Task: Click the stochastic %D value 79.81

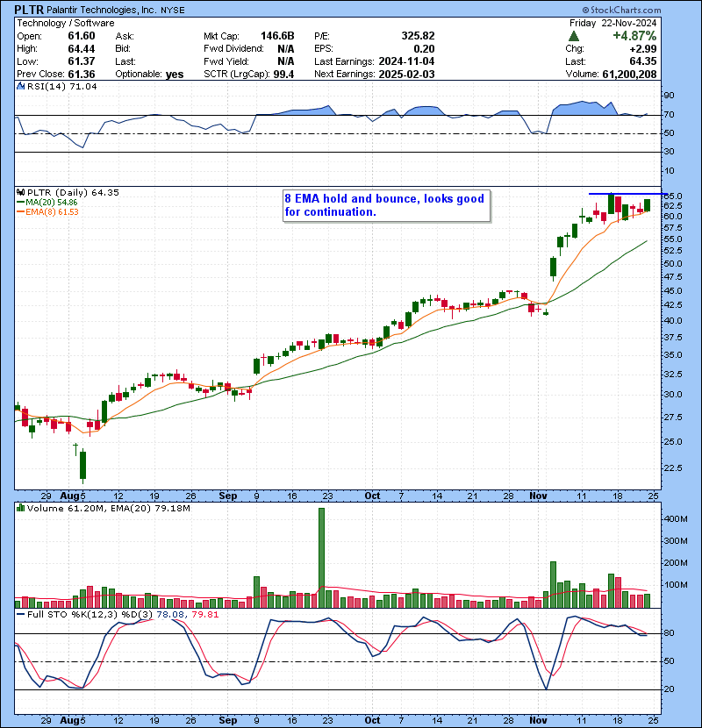Action: (207, 615)
